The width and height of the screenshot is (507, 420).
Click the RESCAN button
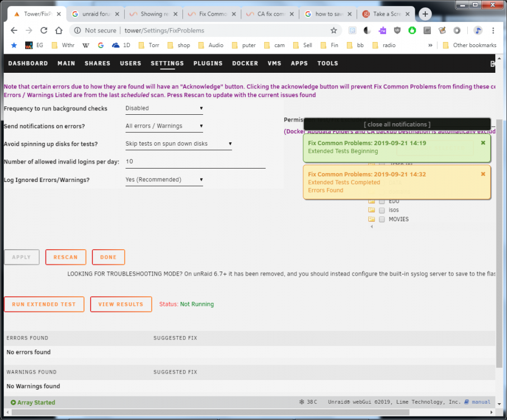point(65,257)
